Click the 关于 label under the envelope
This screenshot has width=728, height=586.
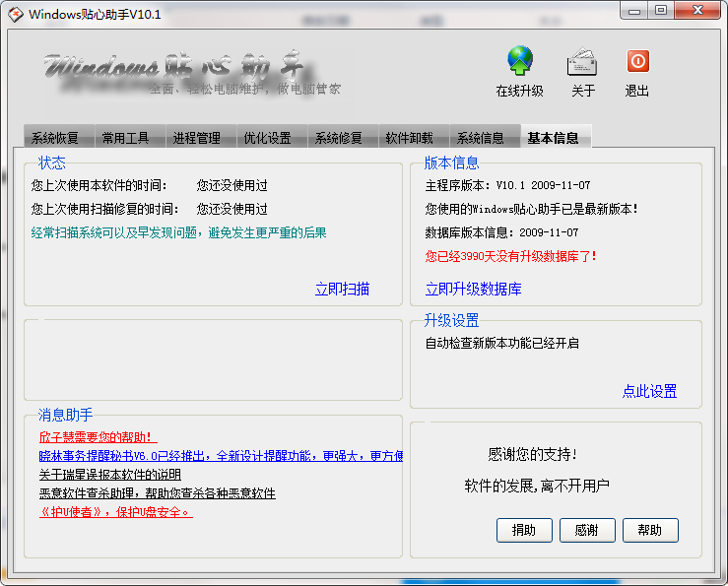point(583,91)
